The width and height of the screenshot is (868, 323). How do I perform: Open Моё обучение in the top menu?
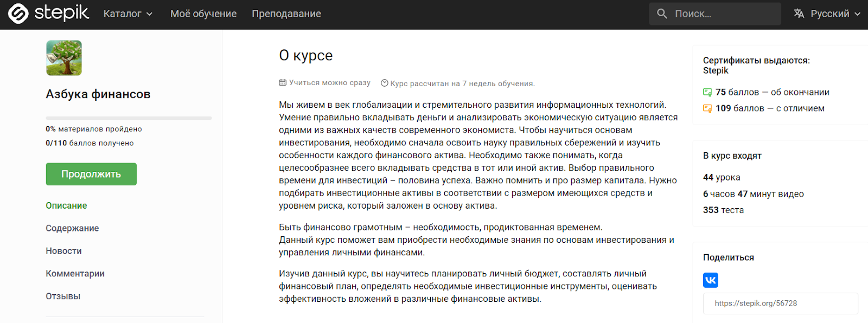click(x=203, y=14)
